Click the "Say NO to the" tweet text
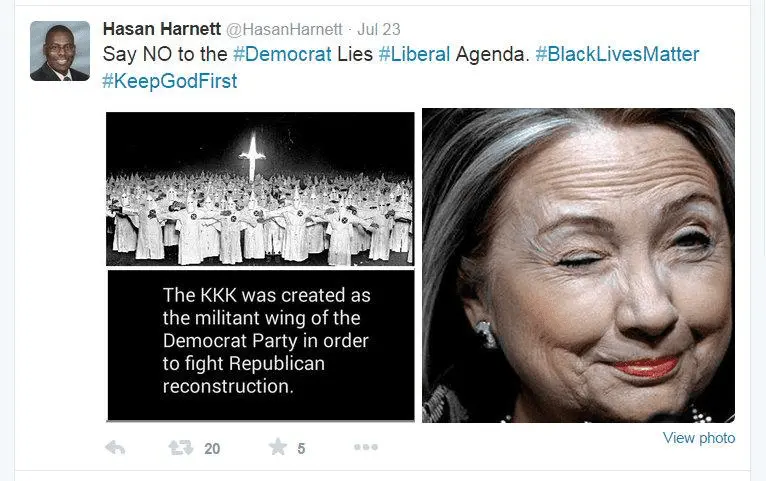 pyautogui.click(x=165, y=54)
